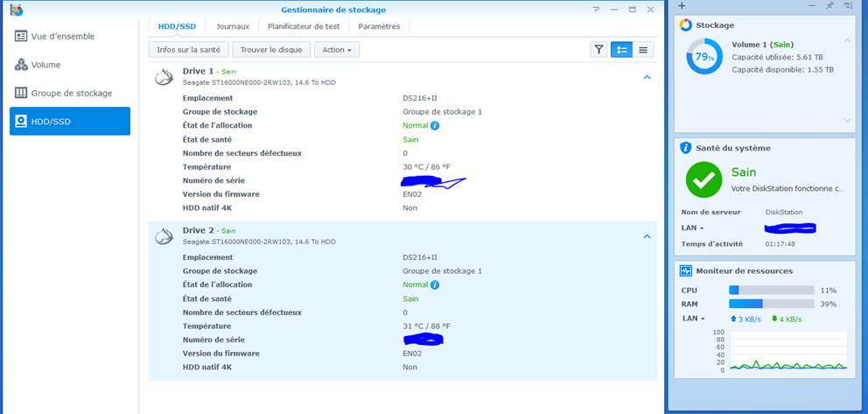Screen dimensions: 868x414
Task: Click info icon next to Drive 1 Normal
Action: (435, 126)
